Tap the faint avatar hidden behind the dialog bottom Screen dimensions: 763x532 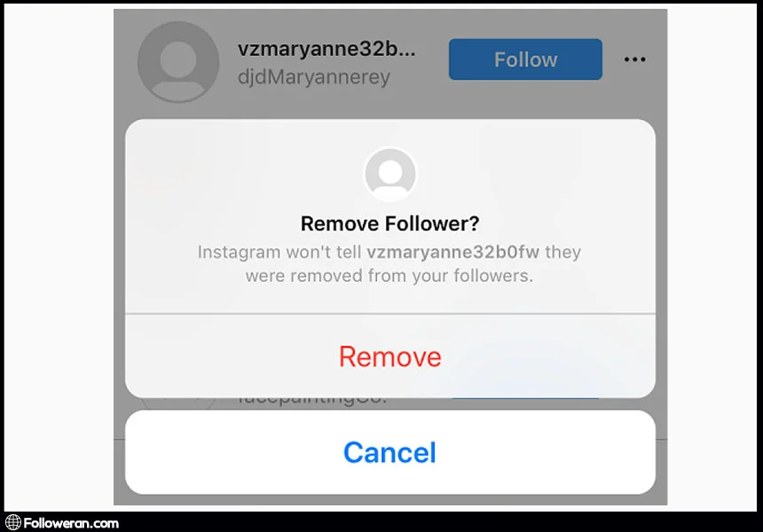tap(178, 403)
